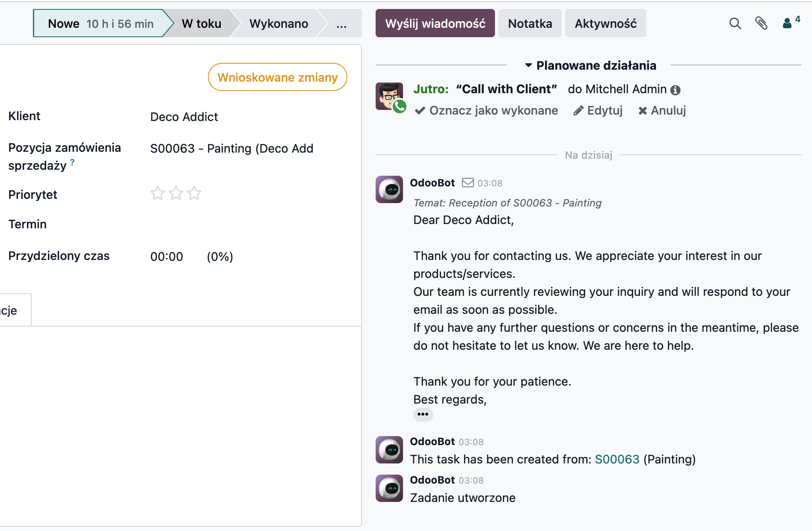Open the followers list icon showing 4
The height and width of the screenshot is (531, 812).
pos(788,24)
